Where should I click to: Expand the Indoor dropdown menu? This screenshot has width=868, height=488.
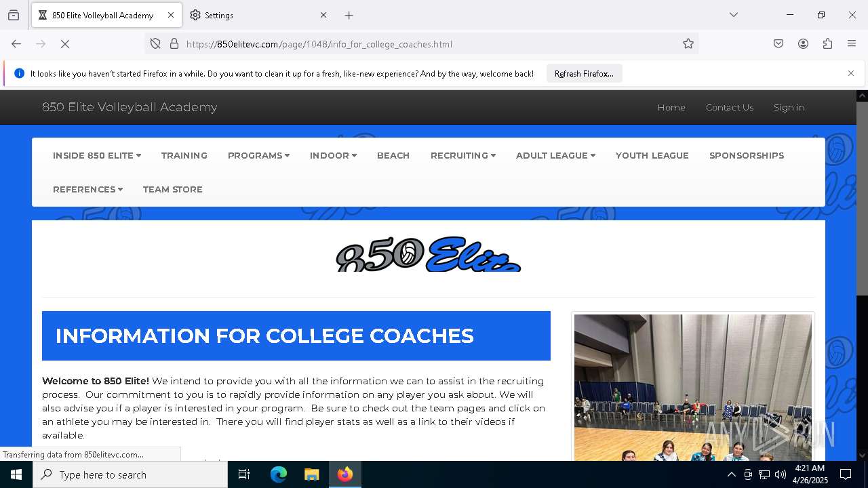pos(333,155)
